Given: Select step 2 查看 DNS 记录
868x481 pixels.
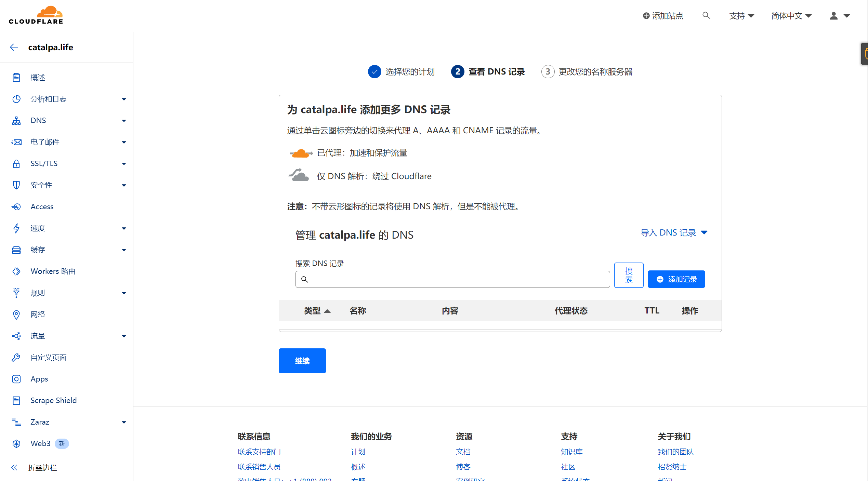Looking at the screenshot, I should 488,72.
